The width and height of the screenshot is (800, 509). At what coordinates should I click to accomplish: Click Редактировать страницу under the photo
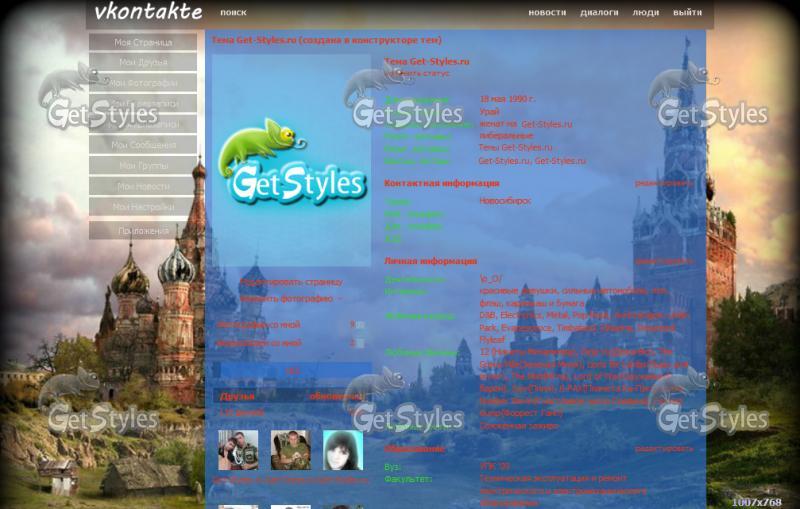point(291,282)
